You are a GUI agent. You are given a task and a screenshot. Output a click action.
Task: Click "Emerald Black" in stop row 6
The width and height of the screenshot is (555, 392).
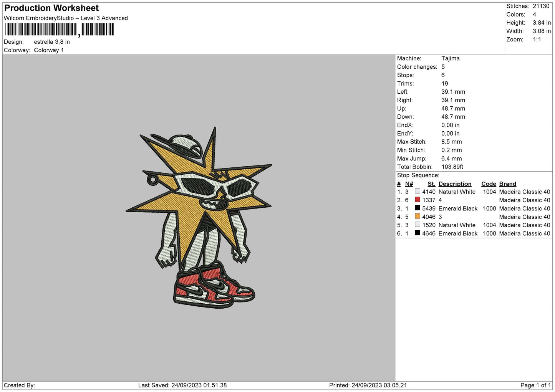(x=458, y=234)
